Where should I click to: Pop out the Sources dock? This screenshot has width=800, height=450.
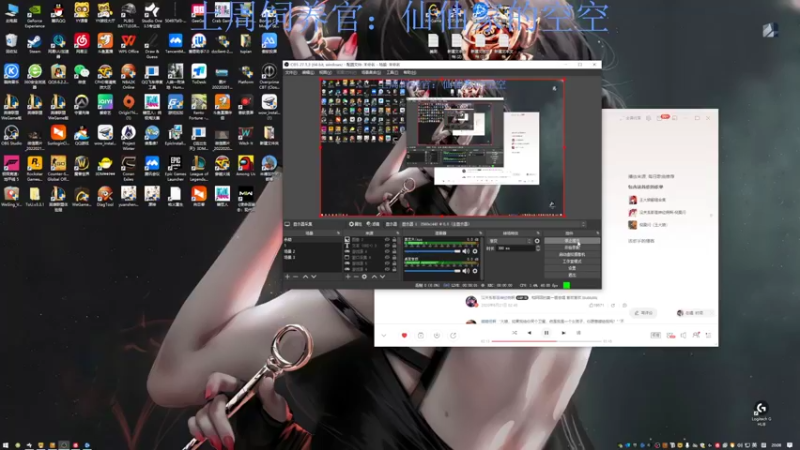(397, 233)
